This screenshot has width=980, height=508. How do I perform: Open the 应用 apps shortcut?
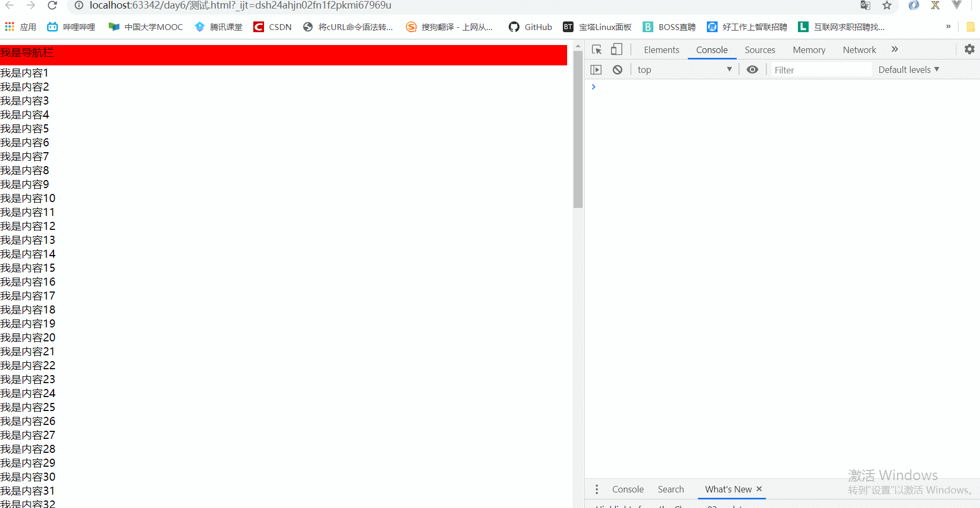(20, 27)
